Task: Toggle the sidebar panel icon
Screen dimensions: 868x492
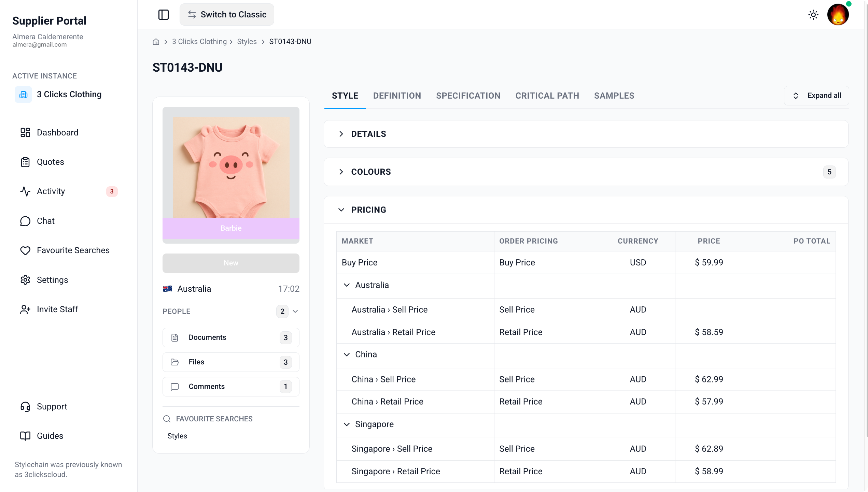Action: [x=164, y=15]
